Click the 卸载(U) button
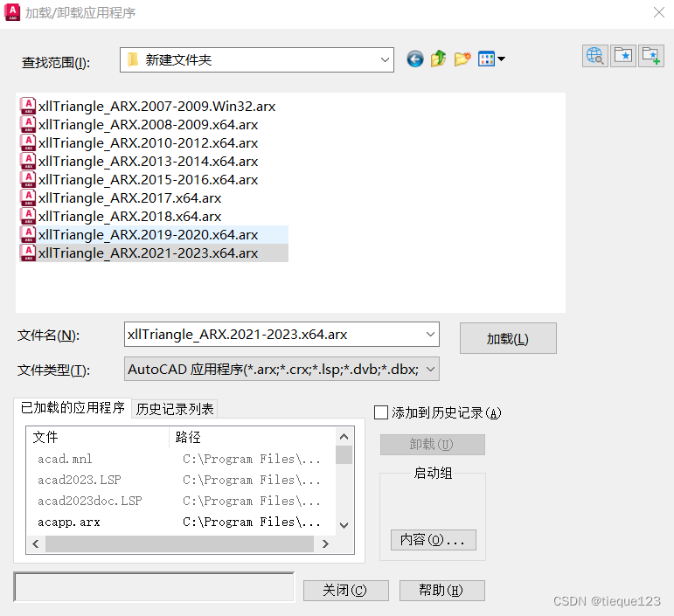 tap(432, 444)
